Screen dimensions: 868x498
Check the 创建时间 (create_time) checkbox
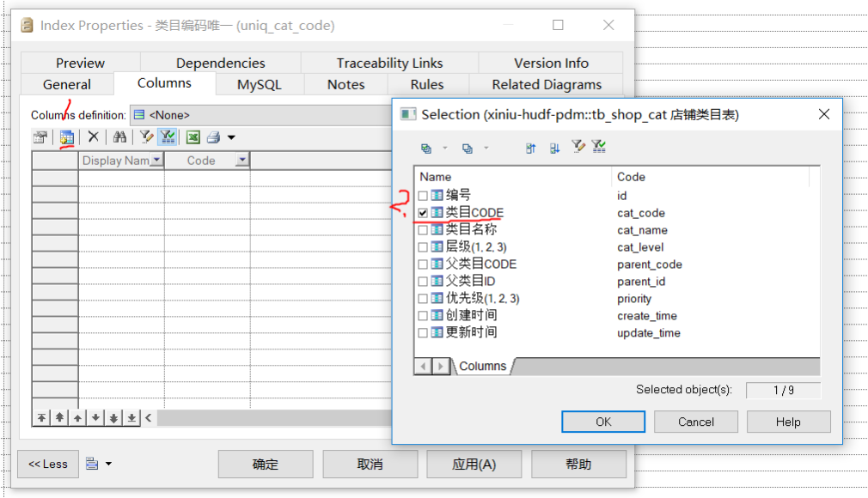[x=423, y=316]
